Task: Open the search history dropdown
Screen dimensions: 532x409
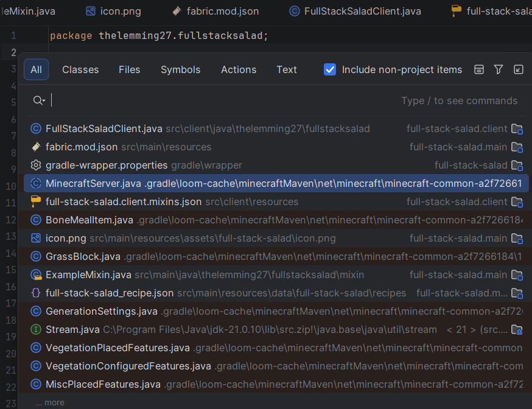Action: [x=38, y=100]
